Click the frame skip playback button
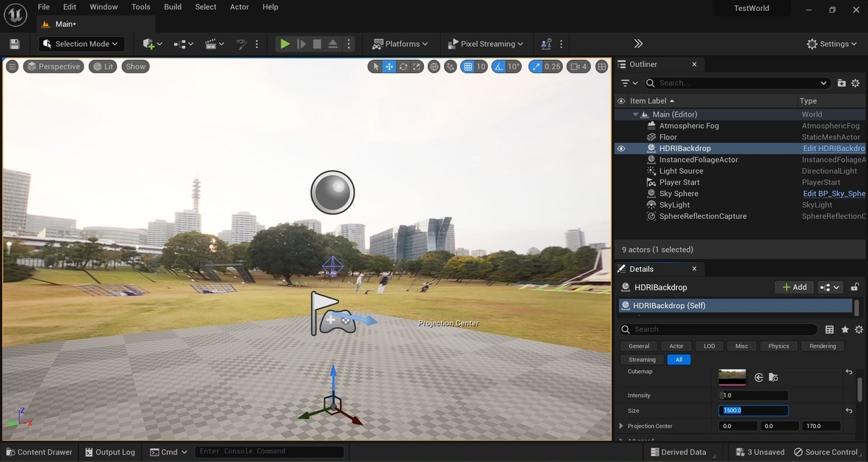 pyautogui.click(x=302, y=44)
